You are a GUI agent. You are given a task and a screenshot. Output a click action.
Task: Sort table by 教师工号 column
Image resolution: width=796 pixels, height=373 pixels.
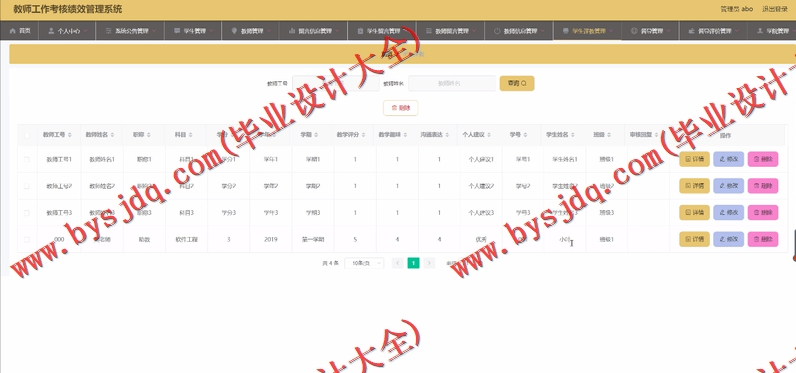click(x=70, y=135)
